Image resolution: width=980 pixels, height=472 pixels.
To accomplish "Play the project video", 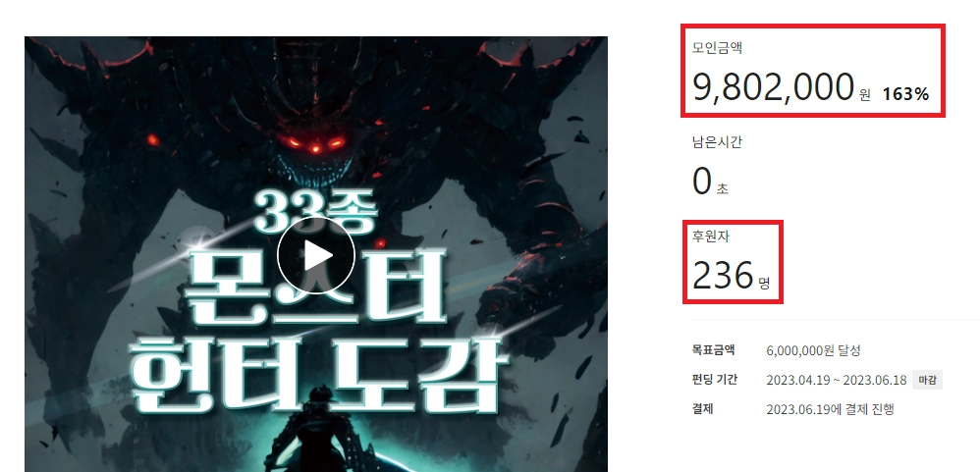I will [316, 256].
